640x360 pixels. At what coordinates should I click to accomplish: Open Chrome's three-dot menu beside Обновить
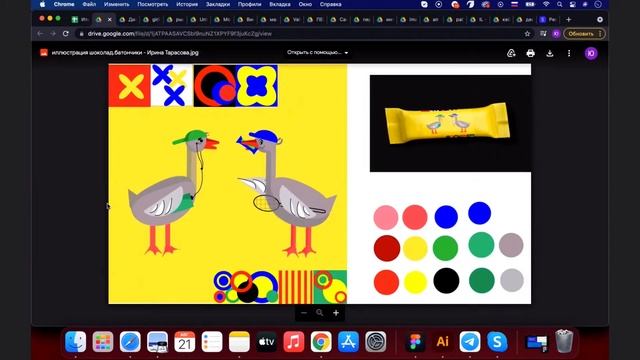tap(600, 33)
